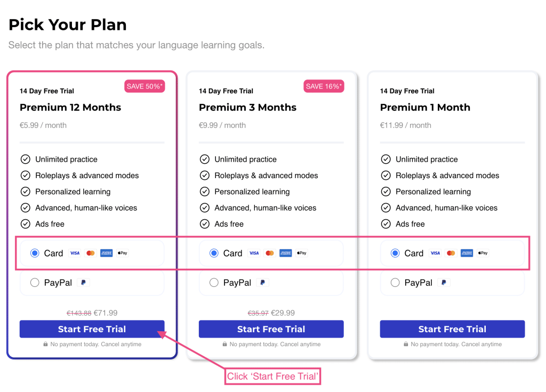
Task: Click the SAVE 16% badge
Action: tap(324, 86)
